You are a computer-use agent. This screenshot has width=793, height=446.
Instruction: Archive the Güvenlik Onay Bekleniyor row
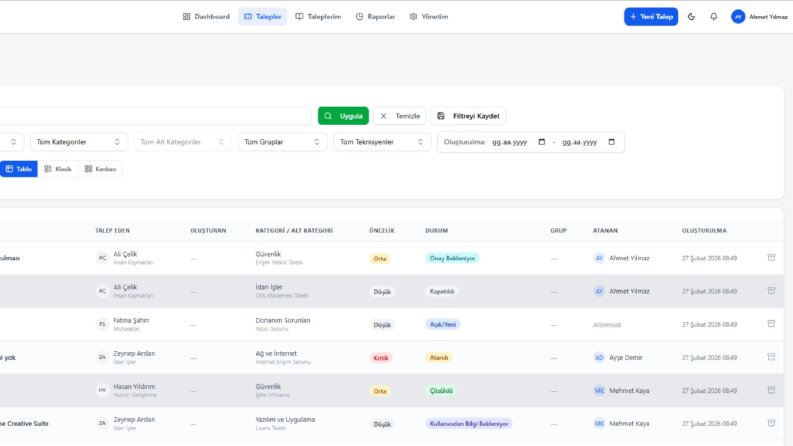click(771, 257)
